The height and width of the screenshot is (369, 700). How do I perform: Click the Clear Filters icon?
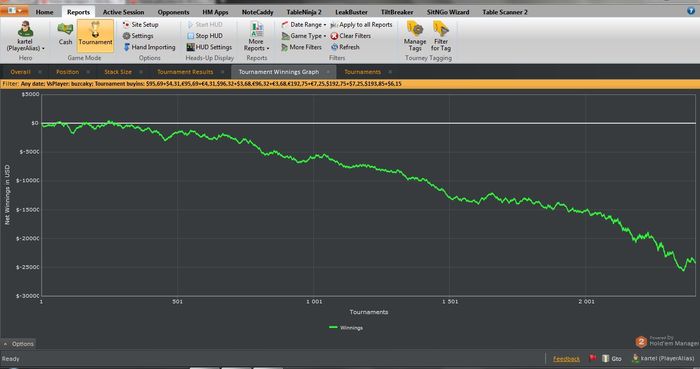334,36
